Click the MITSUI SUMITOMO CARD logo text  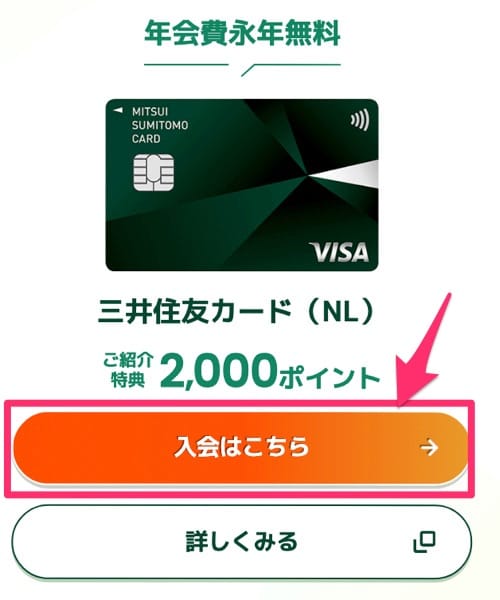(160, 125)
